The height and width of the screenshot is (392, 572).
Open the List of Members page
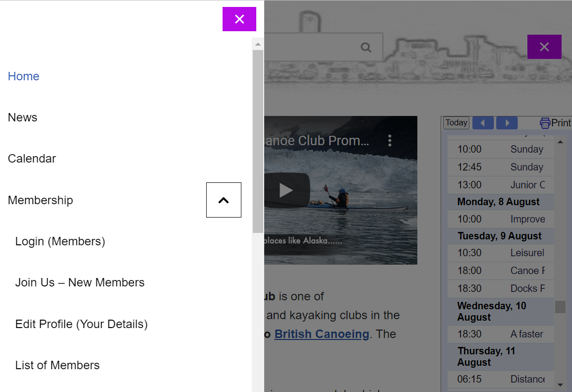(57, 365)
